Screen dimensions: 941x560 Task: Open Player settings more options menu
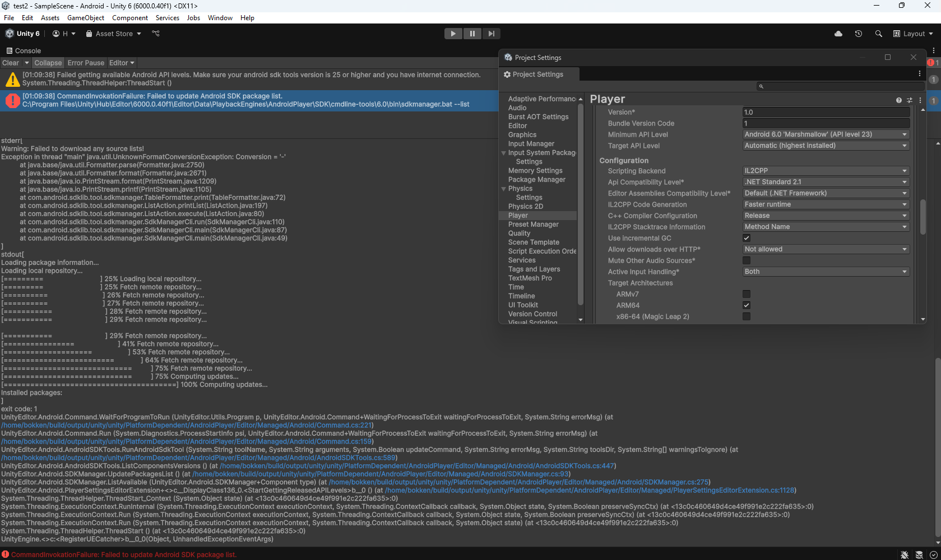(x=920, y=100)
